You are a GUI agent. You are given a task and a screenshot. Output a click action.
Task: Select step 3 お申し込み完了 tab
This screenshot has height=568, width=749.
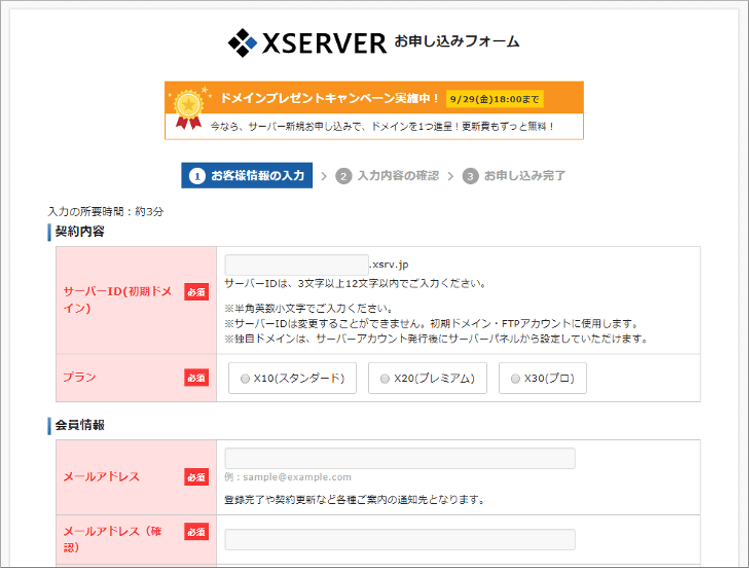(514, 176)
